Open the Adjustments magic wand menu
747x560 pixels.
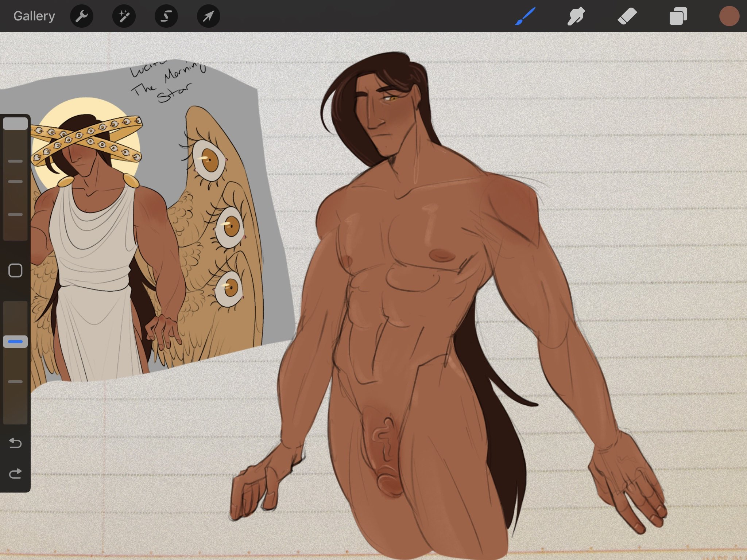click(x=124, y=16)
